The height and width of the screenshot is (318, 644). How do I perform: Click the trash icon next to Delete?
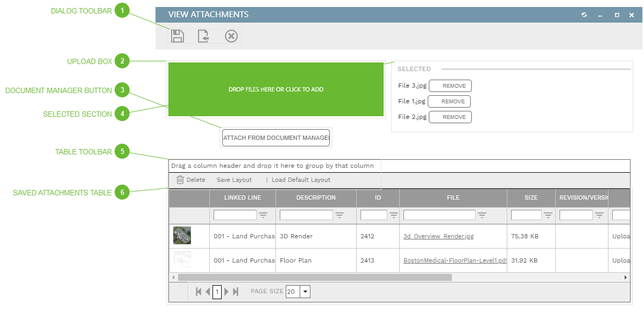180,180
